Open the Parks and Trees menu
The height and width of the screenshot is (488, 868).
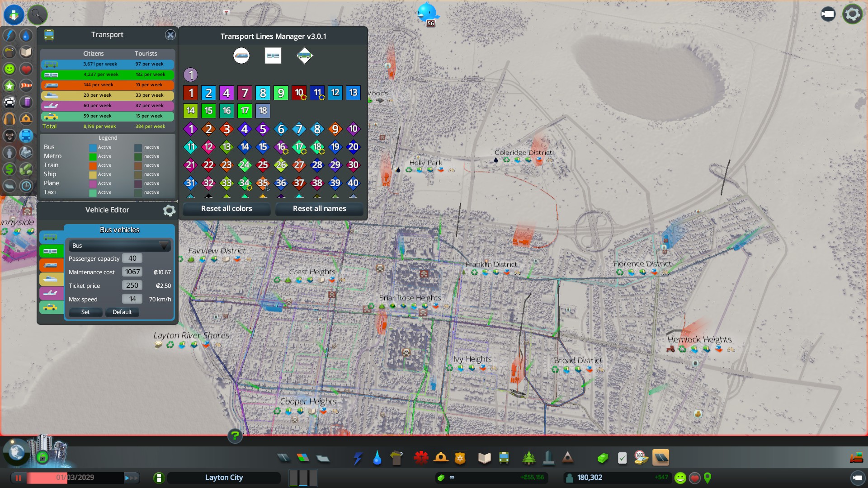click(x=528, y=458)
